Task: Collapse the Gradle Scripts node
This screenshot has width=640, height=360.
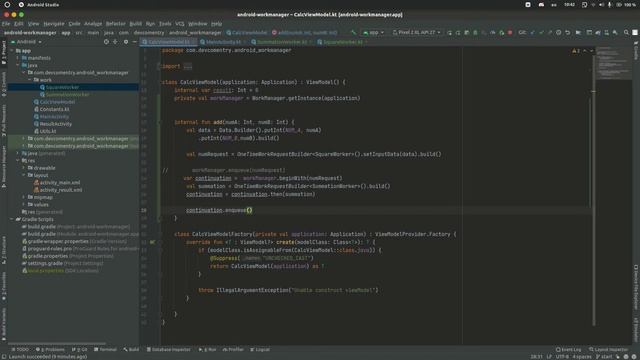Action: [12, 219]
